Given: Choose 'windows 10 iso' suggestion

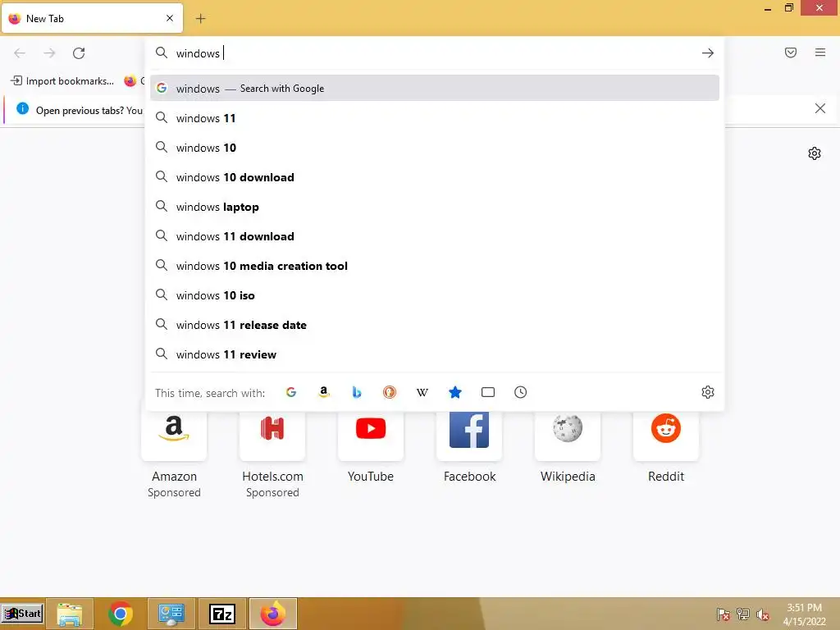Looking at the screenshot, I should click(435, 295).
